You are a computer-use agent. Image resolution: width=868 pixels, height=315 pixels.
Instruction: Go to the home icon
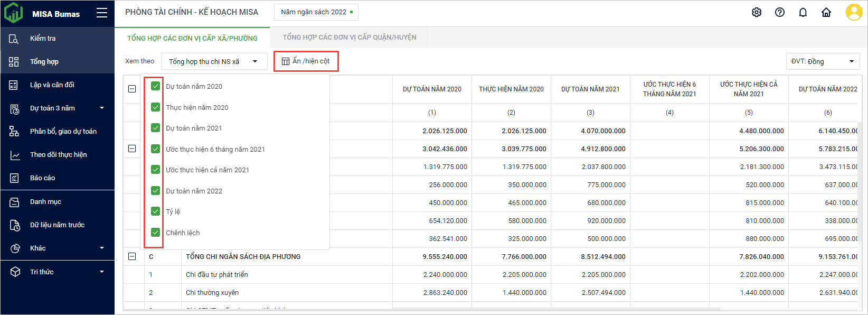[x=826, y=12]
